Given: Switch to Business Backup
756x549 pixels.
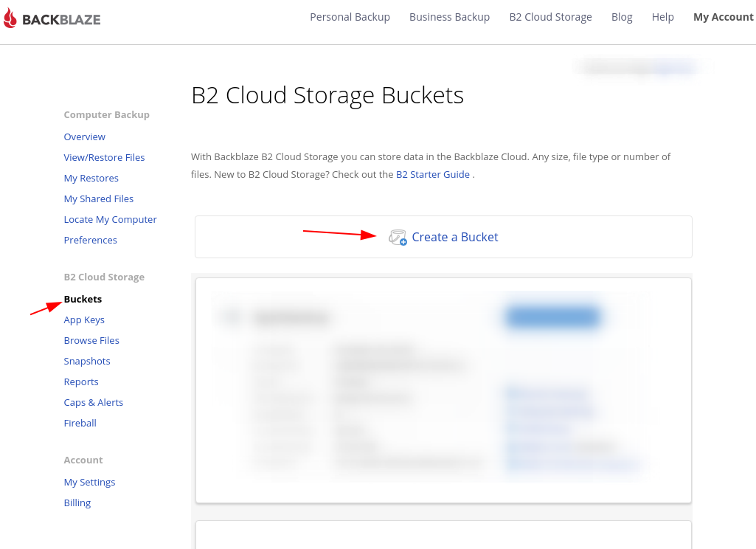Looking at the screenshot, I should [449, 16].
